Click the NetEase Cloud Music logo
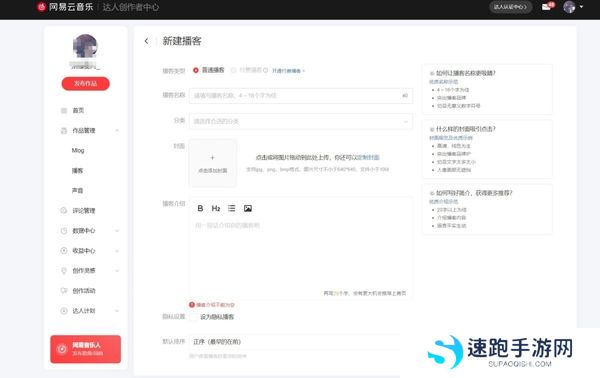The width and height of the screenshot is (600, 378). tap(65, 7)
